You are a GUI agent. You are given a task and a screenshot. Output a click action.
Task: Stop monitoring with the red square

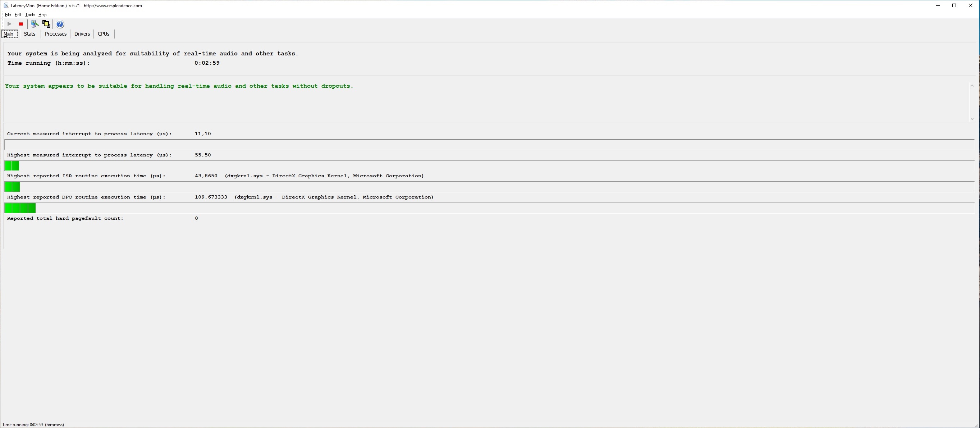(21, 24)
